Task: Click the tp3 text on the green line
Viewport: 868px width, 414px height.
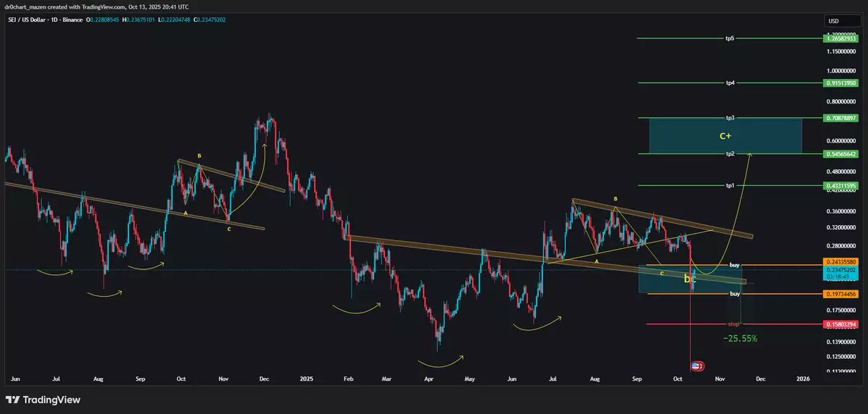Action: click(x=731, y=118)
